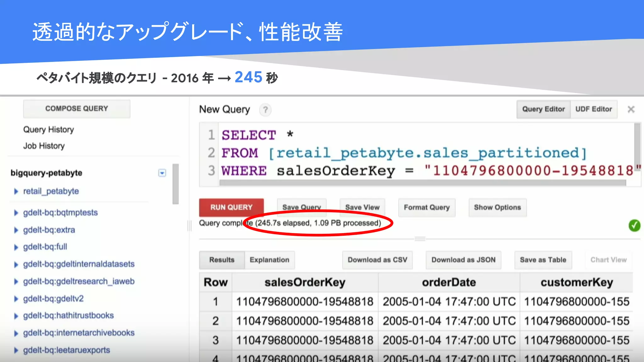Click the salesOrderKey column header
Viewport: 644px width, 362px height.
305,282
